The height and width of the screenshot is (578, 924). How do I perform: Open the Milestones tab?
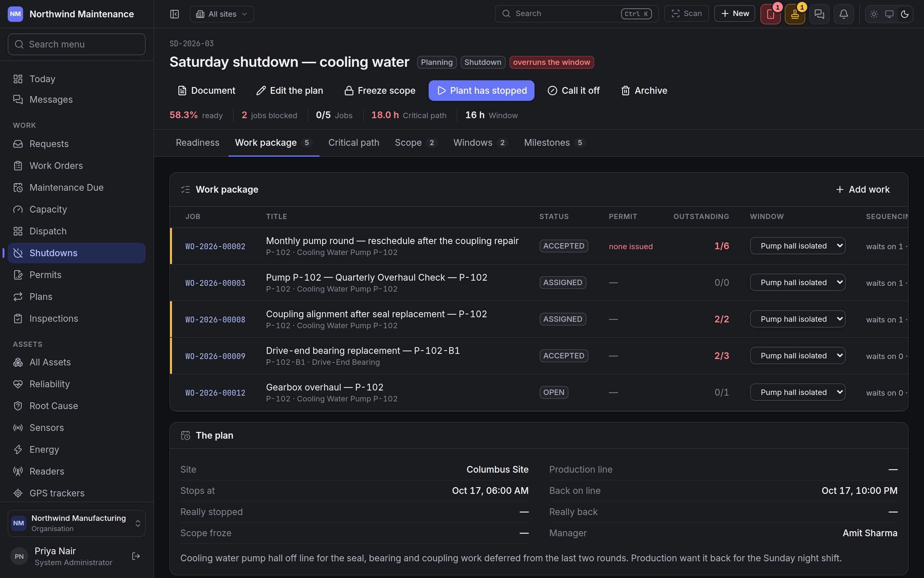555,143
